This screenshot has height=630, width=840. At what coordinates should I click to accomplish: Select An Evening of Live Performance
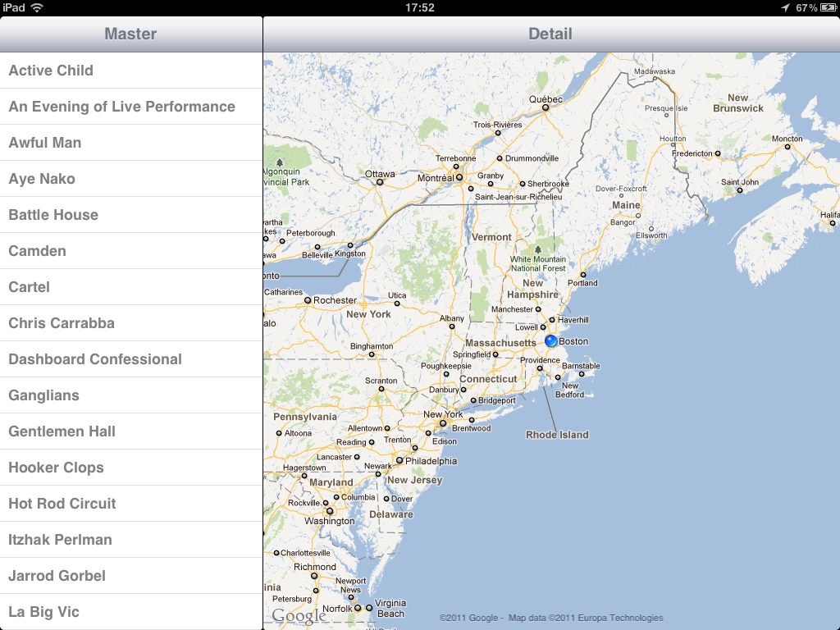[x=131, y=107]
